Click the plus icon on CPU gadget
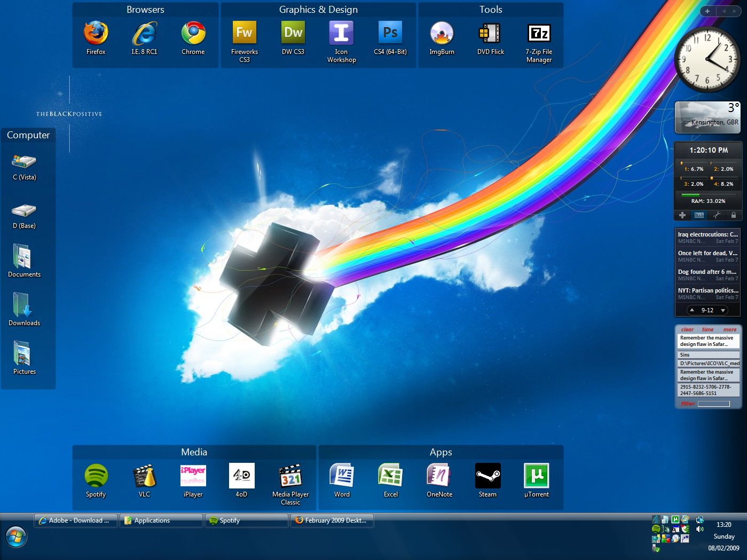 (x=682, y=215)
